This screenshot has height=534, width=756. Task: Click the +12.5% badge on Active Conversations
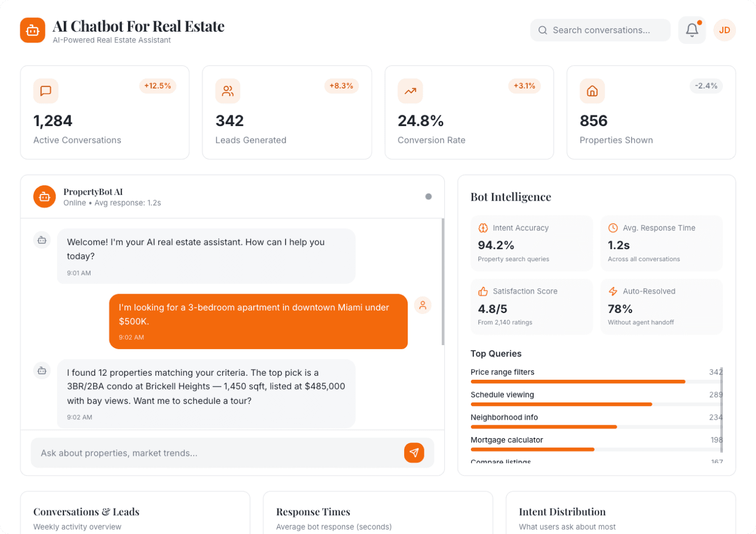pyautogui.click(x=158, y=86)
